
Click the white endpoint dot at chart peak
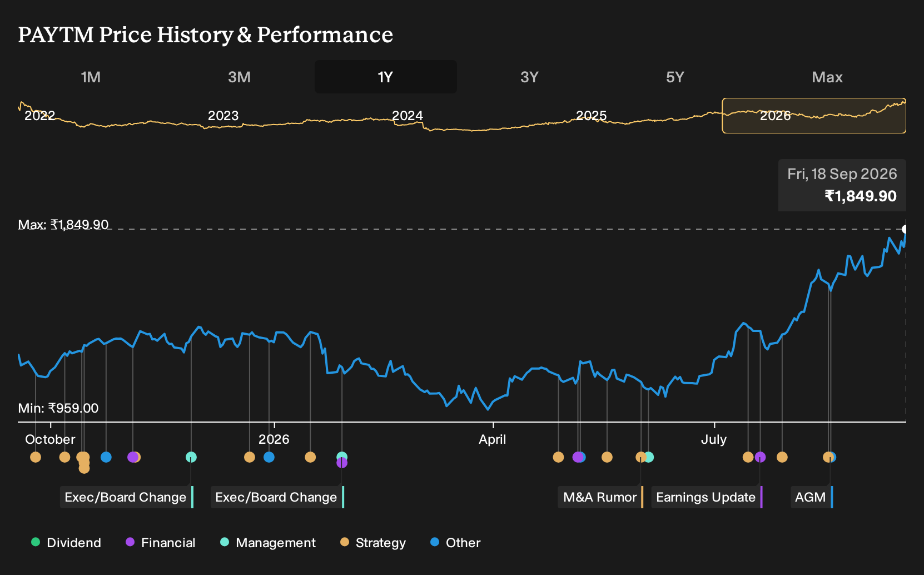click(905, 229)
